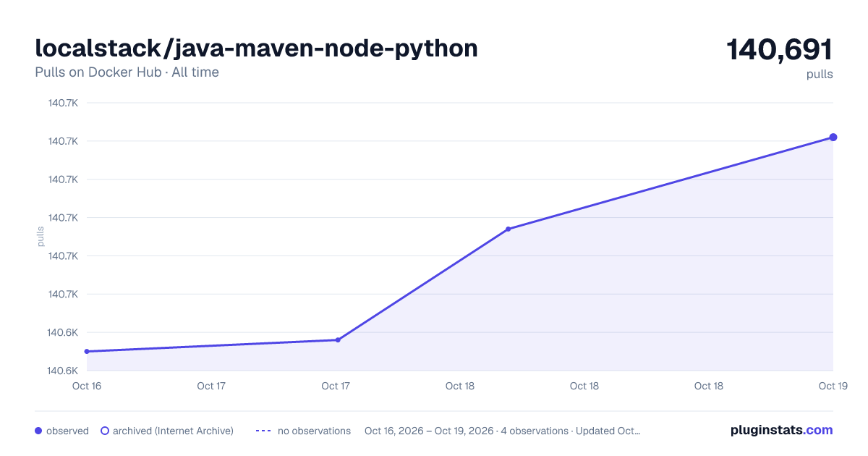Click the dashed no observations legend line
868x456 pixels.
click(263, 431)
